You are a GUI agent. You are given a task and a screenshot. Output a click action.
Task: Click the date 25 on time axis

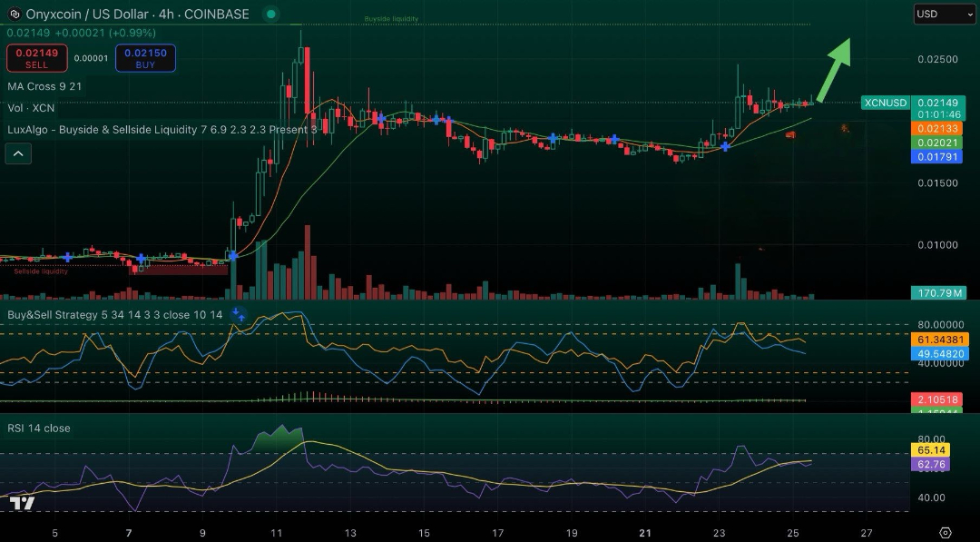pyautogui.click(x=792, y=533)
